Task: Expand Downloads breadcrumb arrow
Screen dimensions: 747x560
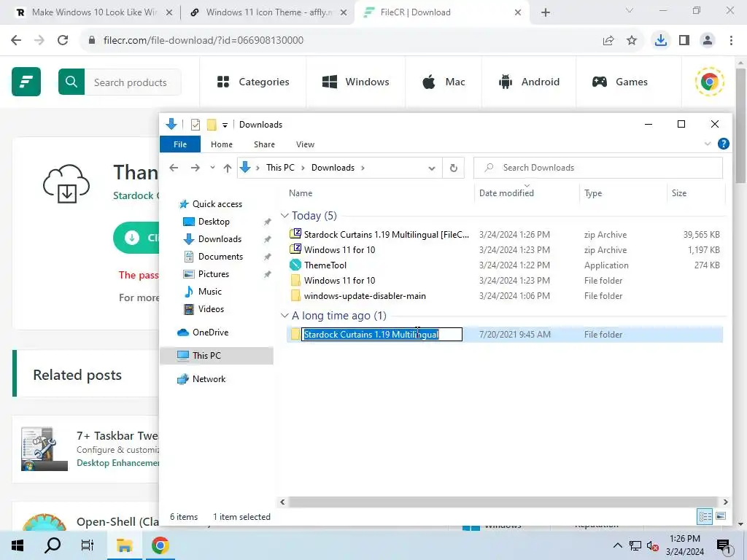Action: 363,168
